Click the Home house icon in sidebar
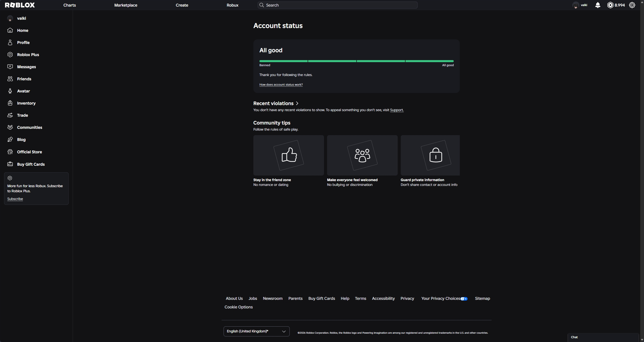 click(10, 30)
